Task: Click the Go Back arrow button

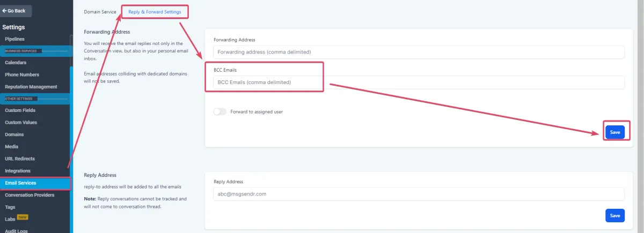Action: [x=14, y=11]
